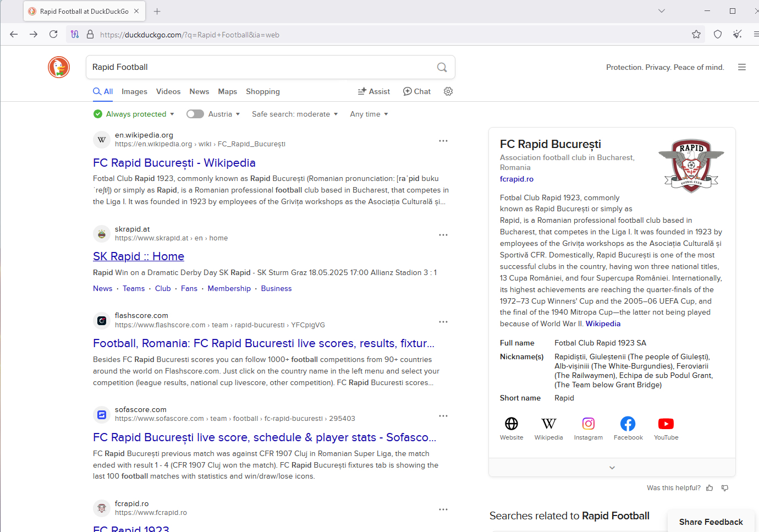Toggle the Austria region switch
The width and height of the screenshot is (759, 532).
tap(195, 114)
